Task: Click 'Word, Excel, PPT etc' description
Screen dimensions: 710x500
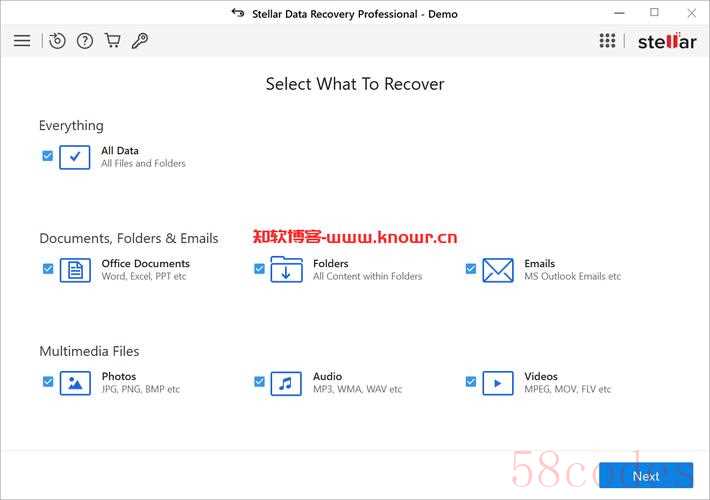Action: [144, 276]
